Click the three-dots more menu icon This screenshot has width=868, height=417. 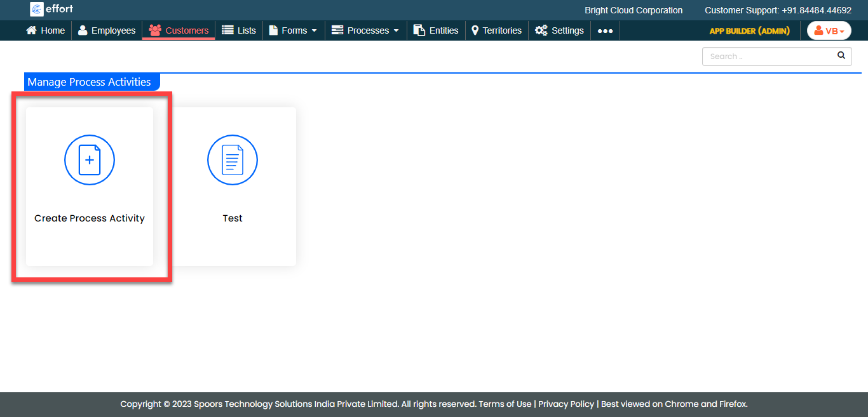tap(605, 30)
